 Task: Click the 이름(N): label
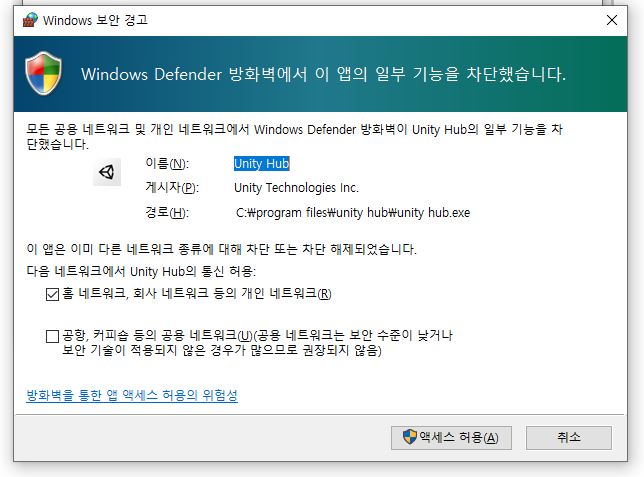(167, 164)
